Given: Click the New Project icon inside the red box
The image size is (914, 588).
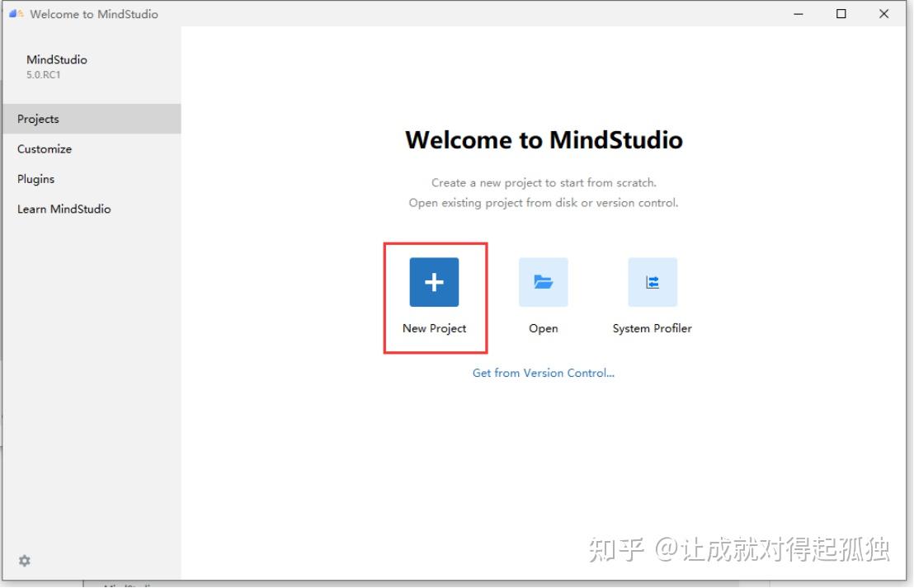Looking at the screenshot, I should [434, 282].
